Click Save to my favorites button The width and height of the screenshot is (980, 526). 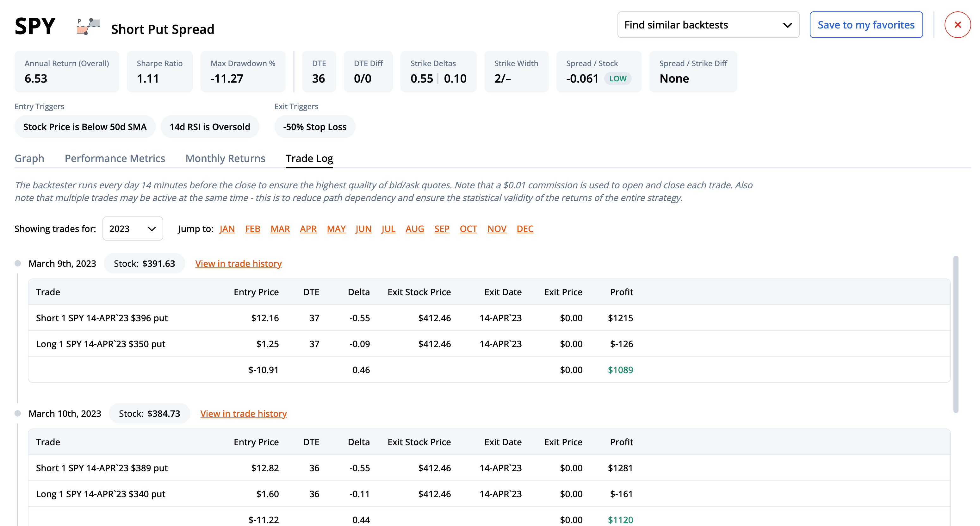pos(866,25)
